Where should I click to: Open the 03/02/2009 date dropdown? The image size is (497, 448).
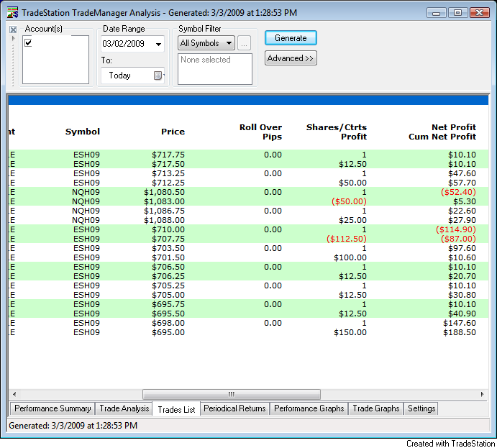pos(158,44)
